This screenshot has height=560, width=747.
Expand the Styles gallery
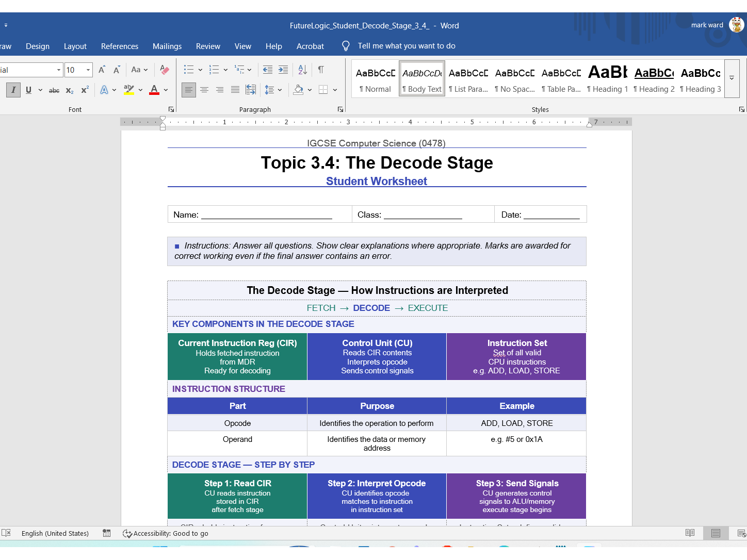pyautogui.click(x=732, y=78)
